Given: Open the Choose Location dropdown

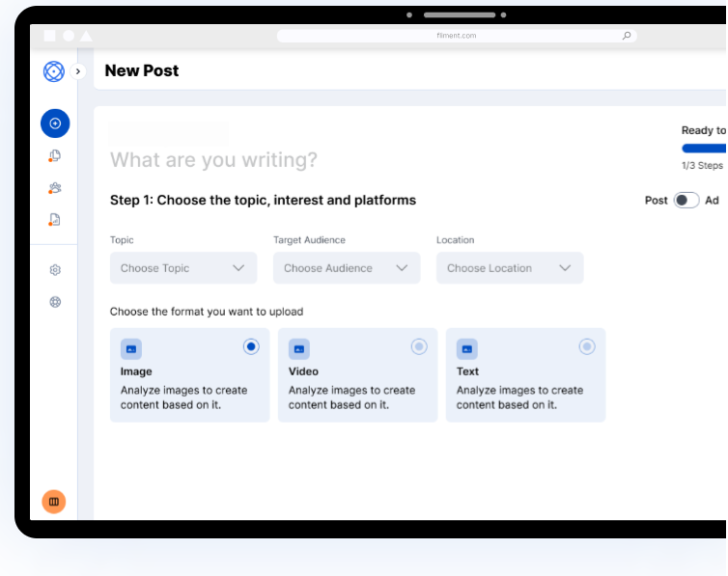Looking at the screenshot, I should pos(510,268).
